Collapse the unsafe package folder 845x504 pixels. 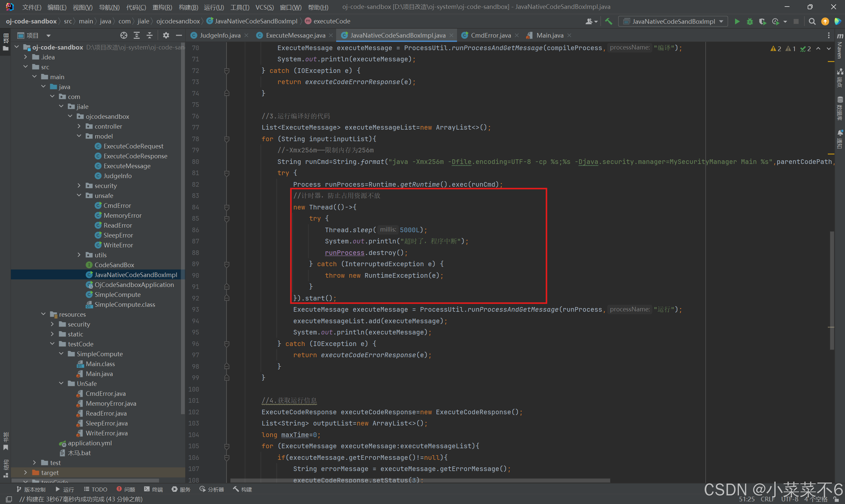[x=79, y=196]
